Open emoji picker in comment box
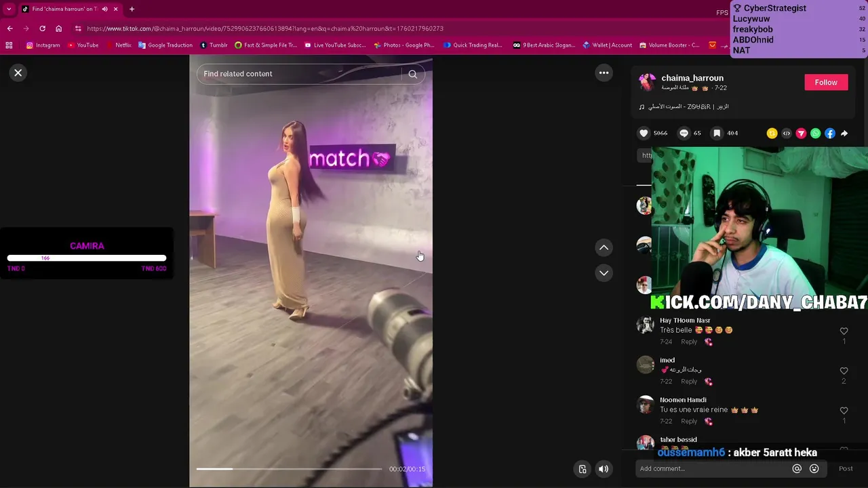 (814, 468)
